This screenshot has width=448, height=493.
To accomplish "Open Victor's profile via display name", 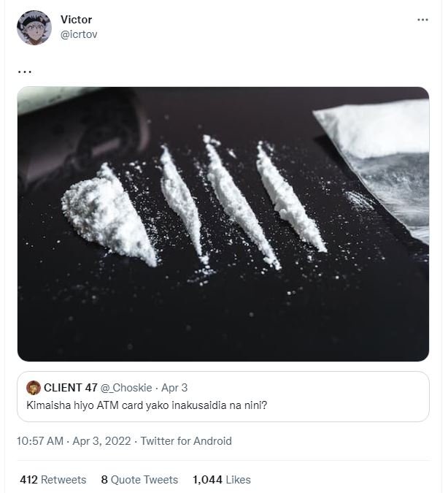I will point(76,20).
